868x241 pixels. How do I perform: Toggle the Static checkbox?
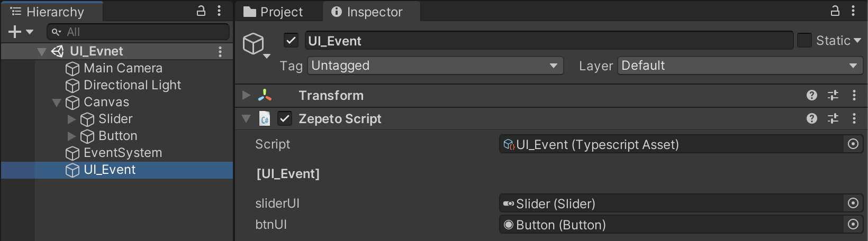click(x=804, y=40)
